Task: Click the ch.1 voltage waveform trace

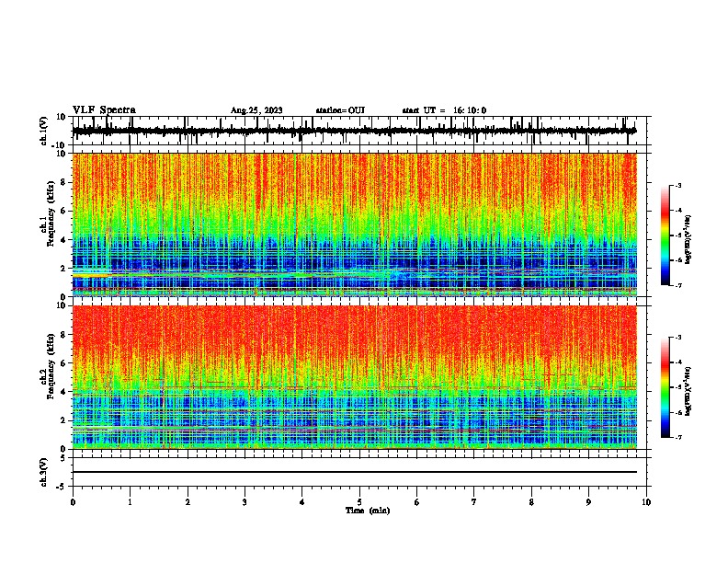Action: [355, 131]
